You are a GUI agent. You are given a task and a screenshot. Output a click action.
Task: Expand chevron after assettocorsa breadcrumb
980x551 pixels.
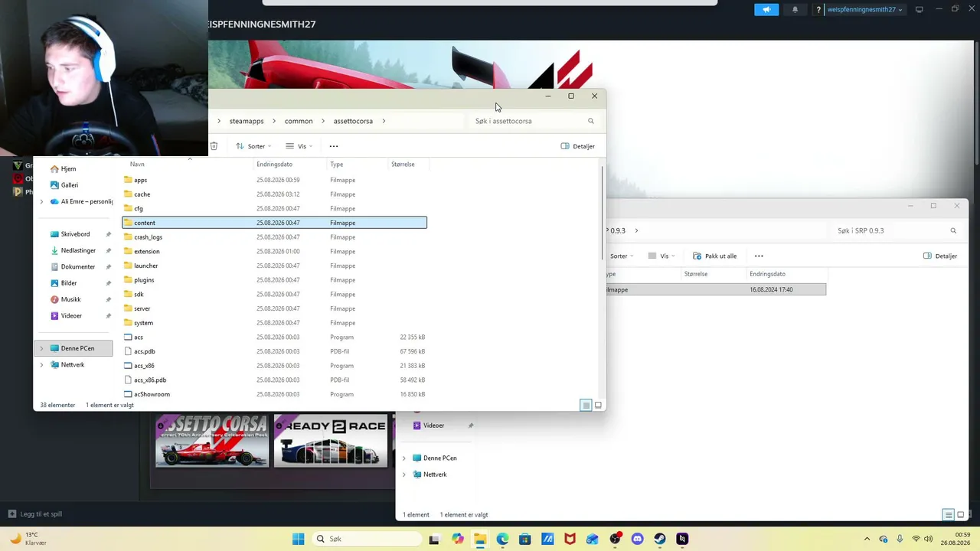pos(384,121)
